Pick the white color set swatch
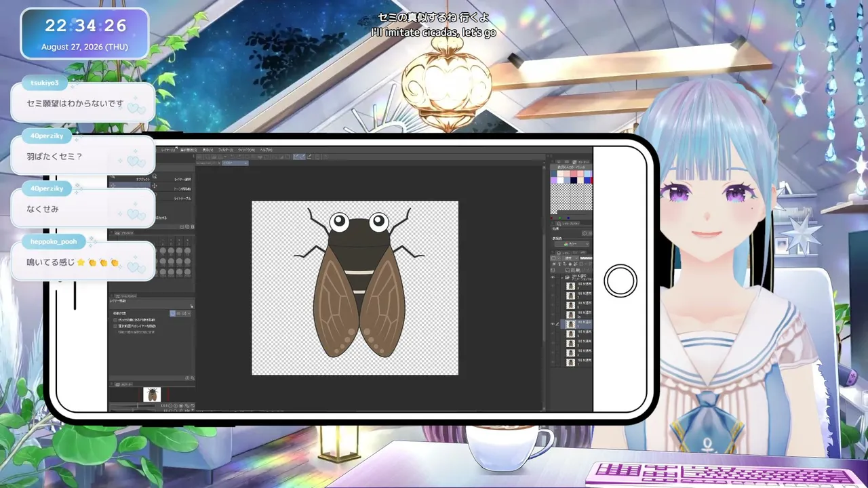Screen dimensions: 868x488 pos(560,180)
